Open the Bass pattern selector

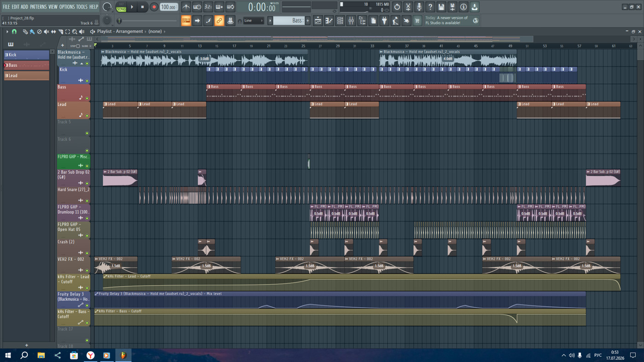289,21
